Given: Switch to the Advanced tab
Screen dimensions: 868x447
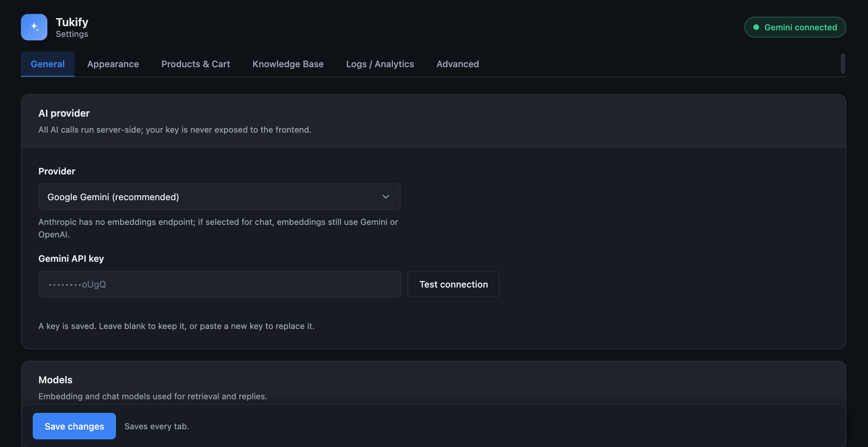Looking at the screenshot, I should coord(457,64).
